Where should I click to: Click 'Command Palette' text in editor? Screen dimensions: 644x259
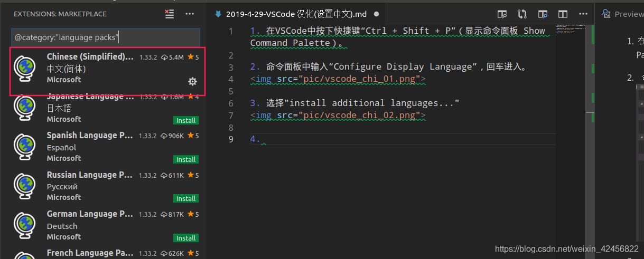point(290,43)
